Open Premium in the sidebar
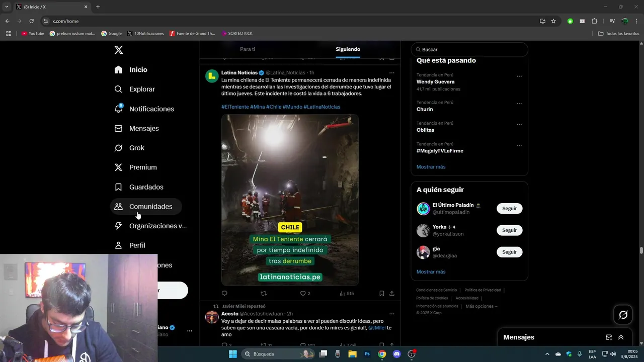Viewport: 644px width, 362px height. tap(136, 167)
